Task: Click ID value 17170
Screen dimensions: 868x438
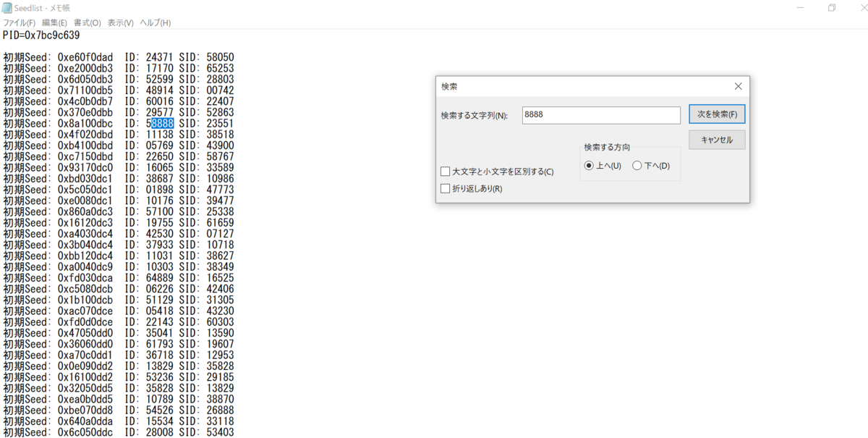Action: [160, 68]
